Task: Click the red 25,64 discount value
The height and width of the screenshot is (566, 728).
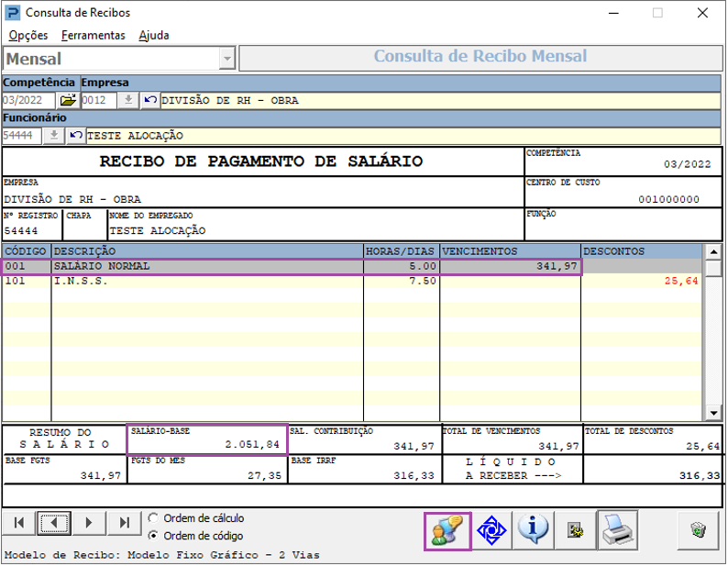Action: [681, 281]
